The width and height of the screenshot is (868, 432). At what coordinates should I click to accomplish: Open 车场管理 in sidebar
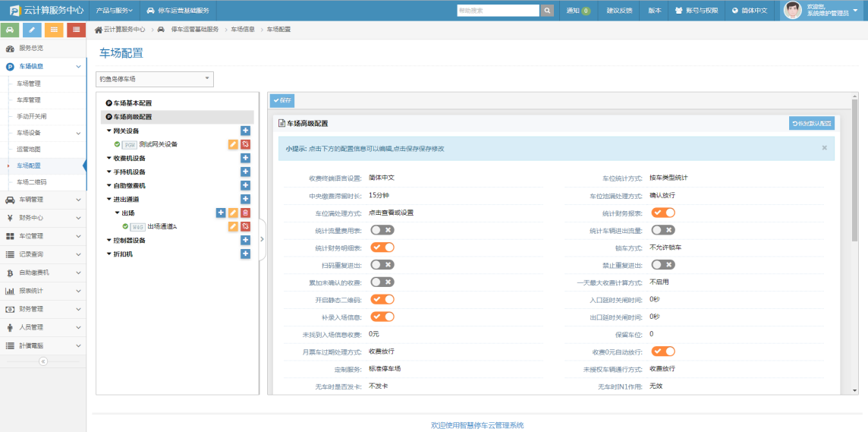[29, 84]
